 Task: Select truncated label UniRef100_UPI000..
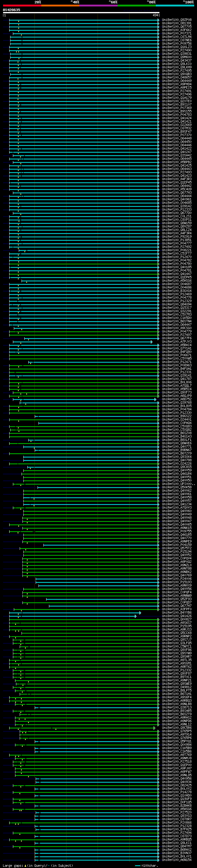point(178,484)
